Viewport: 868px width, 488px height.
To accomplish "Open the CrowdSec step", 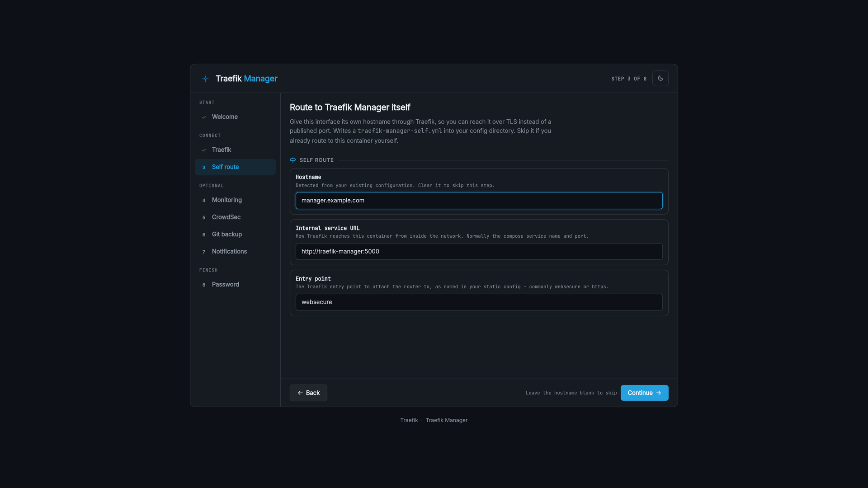I will (x=235, y=217).
